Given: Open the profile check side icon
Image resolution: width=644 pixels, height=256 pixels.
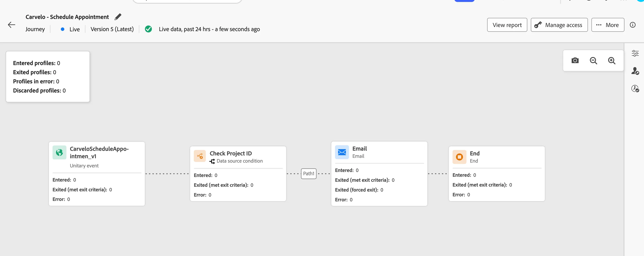Looking at the screenshot, I should [x=635, y=71].
